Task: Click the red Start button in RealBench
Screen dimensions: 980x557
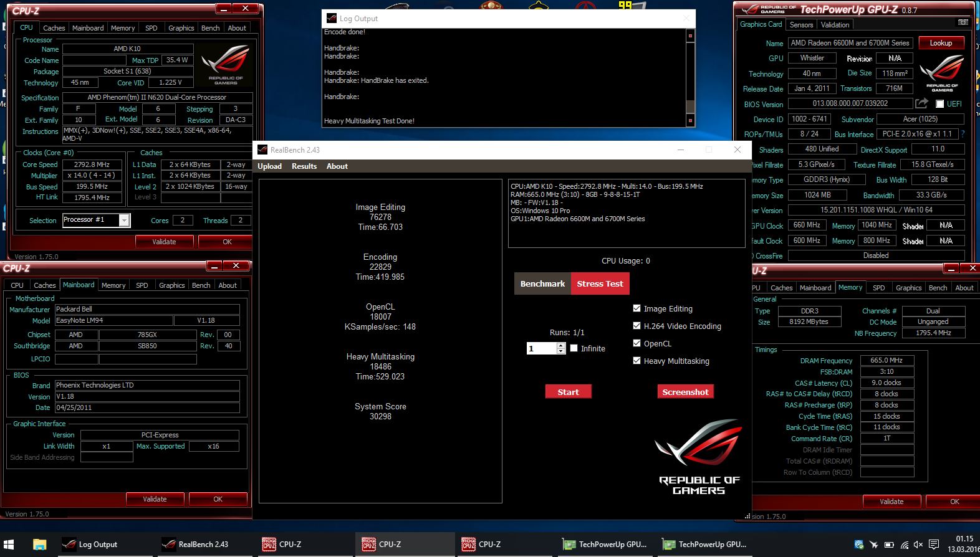Action: 568,392
